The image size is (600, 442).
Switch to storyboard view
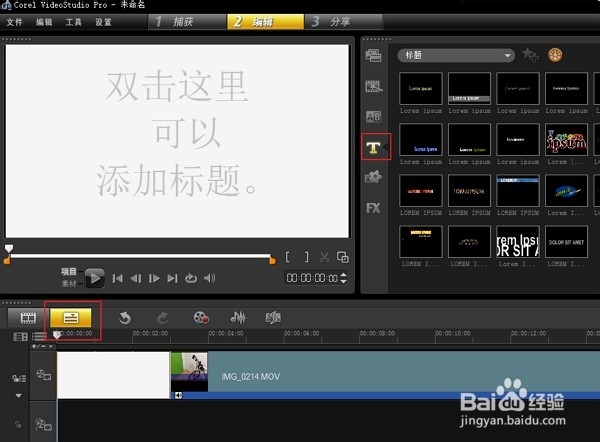pyautogui.click(x=28, y=318)
